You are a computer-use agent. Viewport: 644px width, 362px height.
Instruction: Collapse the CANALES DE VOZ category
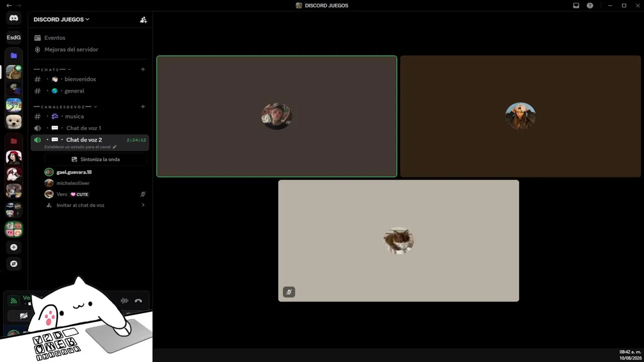pyautogui.click(x=65, y=107)
